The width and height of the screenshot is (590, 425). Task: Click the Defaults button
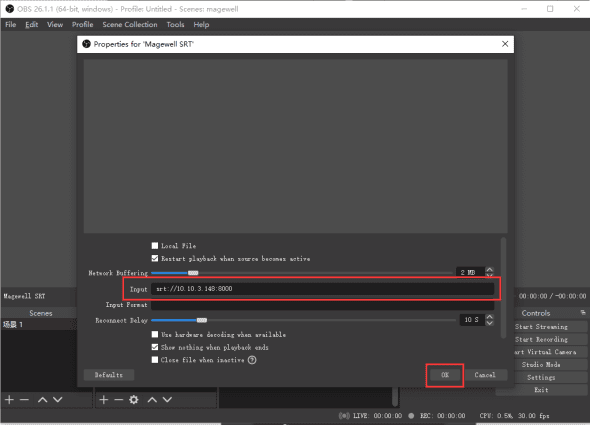[109, 375]
